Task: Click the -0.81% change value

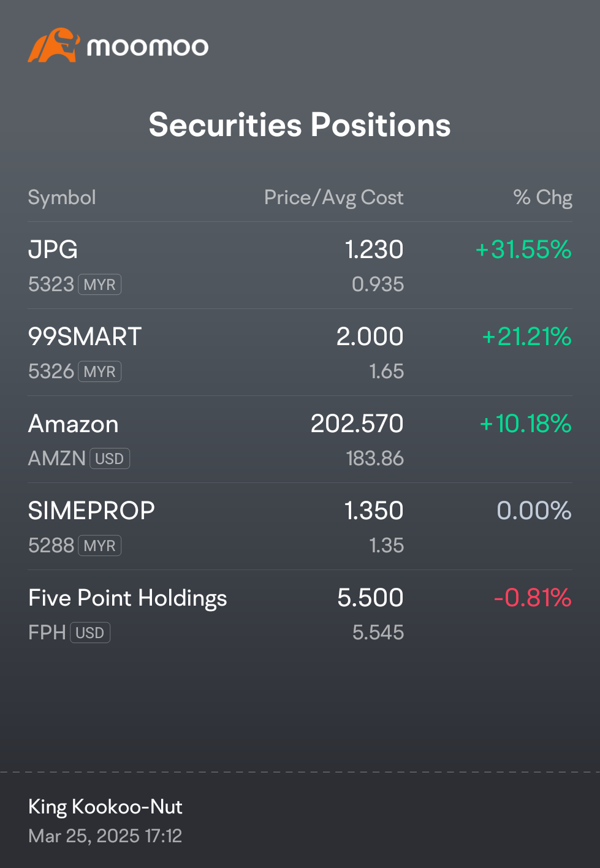Action: tap(533, 598)
